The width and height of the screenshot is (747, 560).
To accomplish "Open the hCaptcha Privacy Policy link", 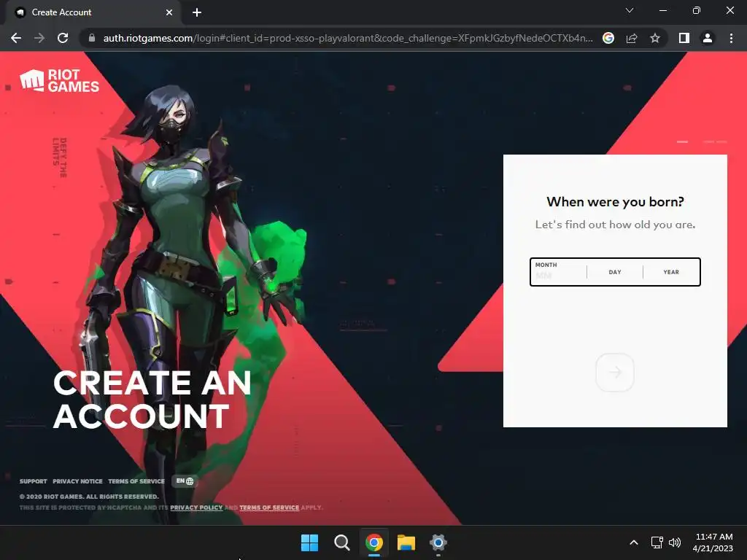I will point(196,507).
